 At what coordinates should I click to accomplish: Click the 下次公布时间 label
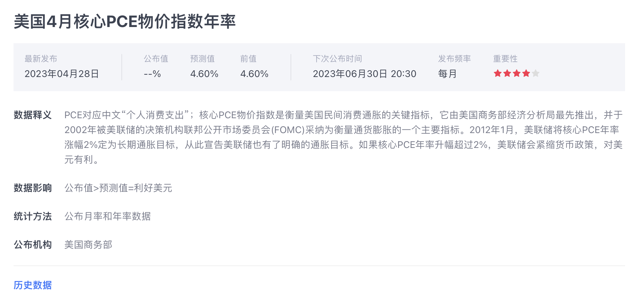[x=337, y=59]
